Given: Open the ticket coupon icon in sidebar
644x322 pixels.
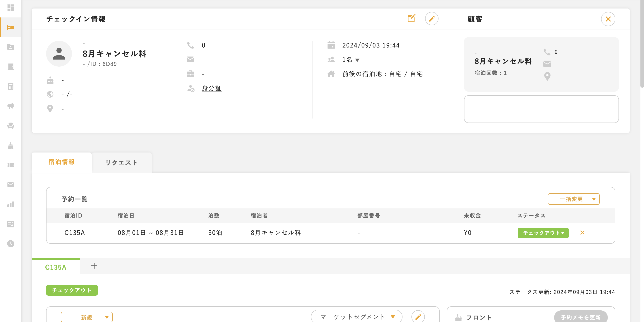Looking at the screenshot, I should point(11,165).
